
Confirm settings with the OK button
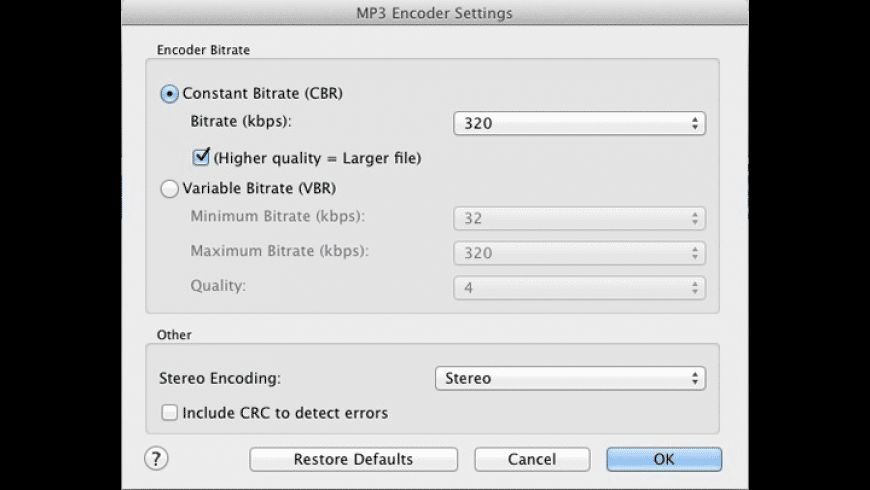[664, 459]
